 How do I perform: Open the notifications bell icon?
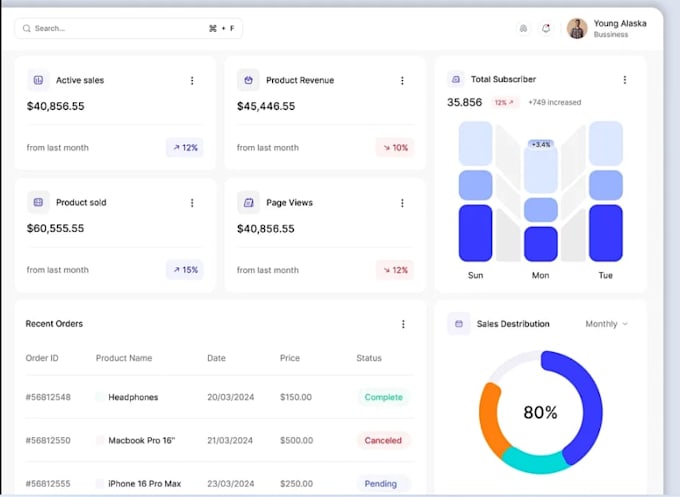pos(546,29)
